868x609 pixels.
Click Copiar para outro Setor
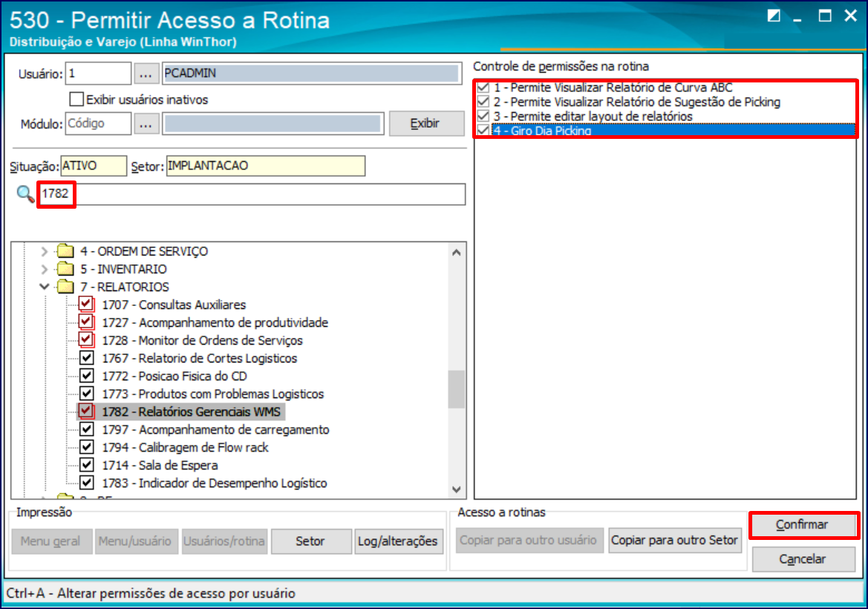[x=675, y=540]
